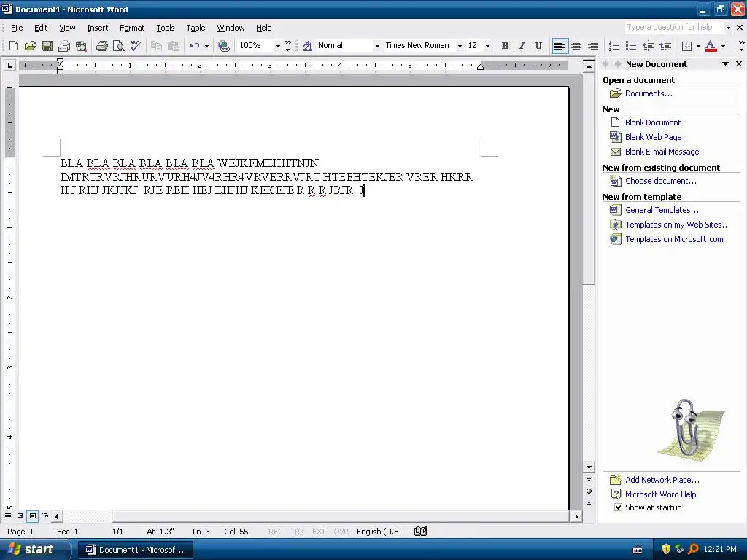
Task: Click the Open folder toolbar icon
Action: (30, 46)
